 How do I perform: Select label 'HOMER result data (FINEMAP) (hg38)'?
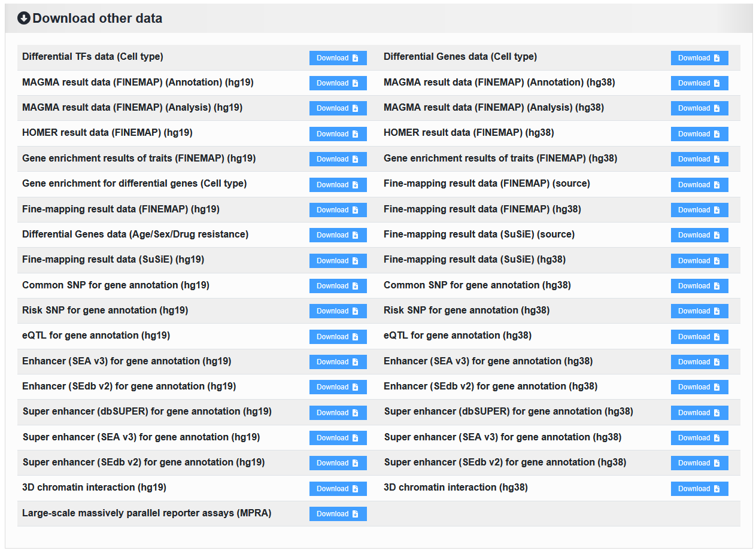[469, 133]
